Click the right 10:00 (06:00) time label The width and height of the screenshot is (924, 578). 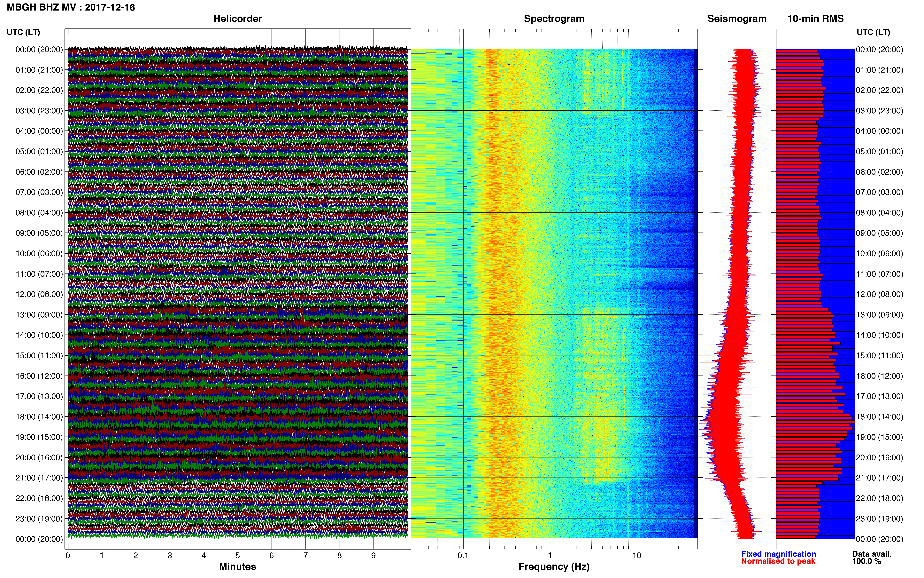click(x=879, y=254)
